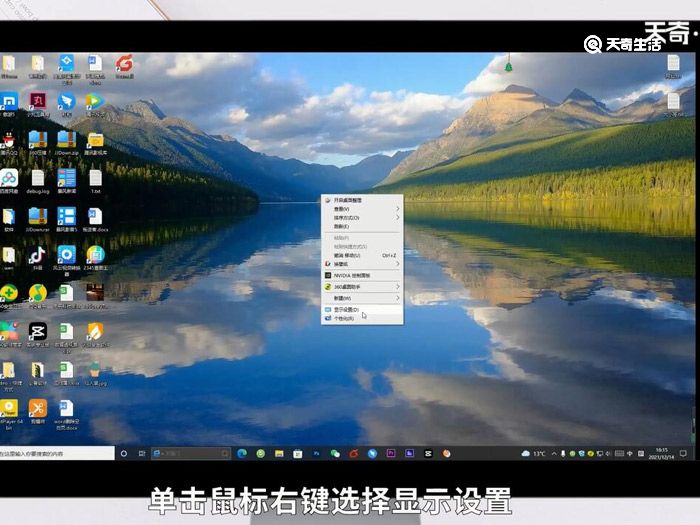Viewport: 700px width, 525px height.
Task: Open Photoshop Ps icon on taskbar
Action: [x=317, y=454]
